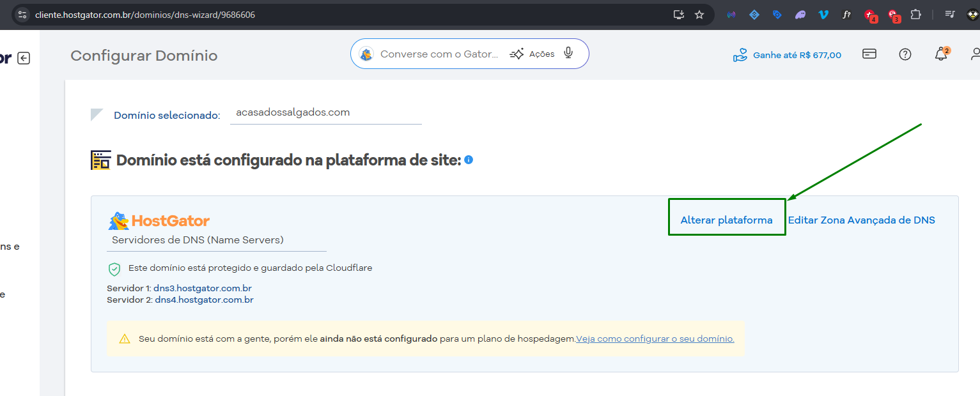
Task: Open the user account icon
Action: [x=976, y=54]
